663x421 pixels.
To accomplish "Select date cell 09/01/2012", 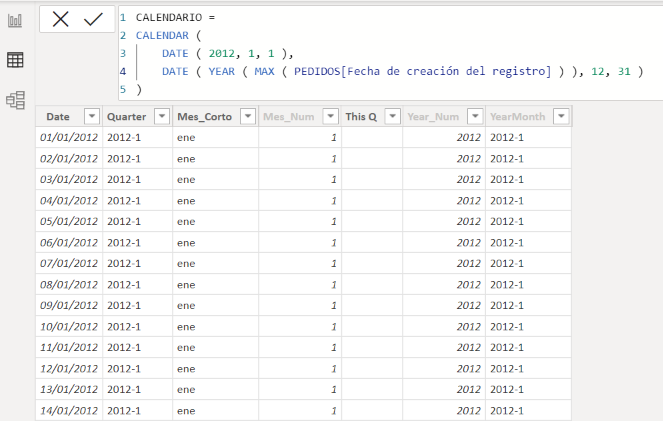I will [x=69, y=305].
